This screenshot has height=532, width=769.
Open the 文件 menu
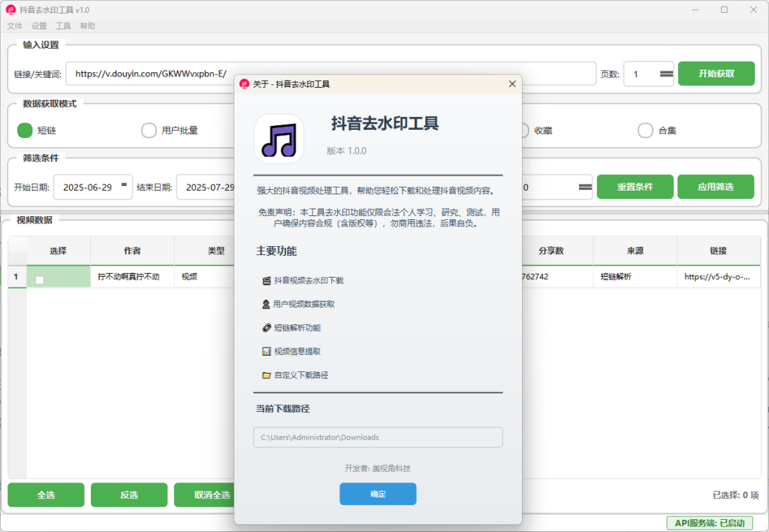[x=14, y=26]
